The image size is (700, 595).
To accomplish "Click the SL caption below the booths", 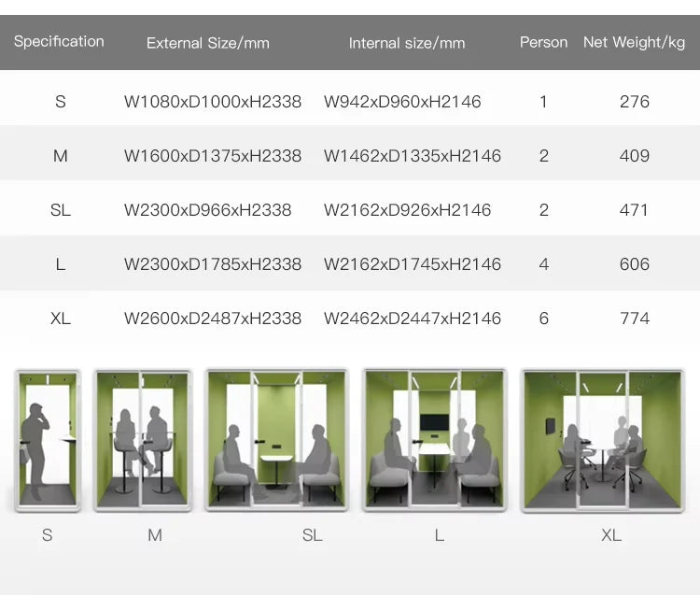I will pyautogui.click(x=312, y=535).
